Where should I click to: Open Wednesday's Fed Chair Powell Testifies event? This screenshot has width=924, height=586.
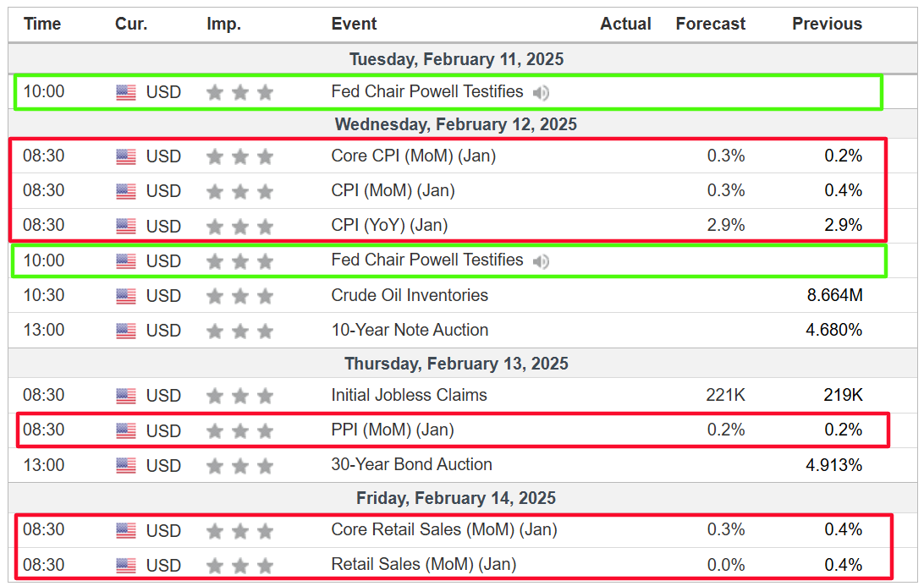coord(427,260)
